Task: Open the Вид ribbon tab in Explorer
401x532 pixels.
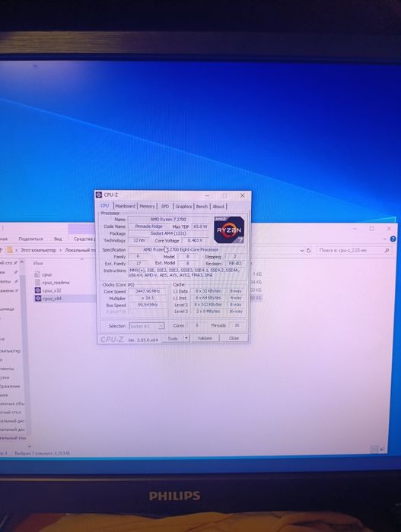Action: pyautogui.click(x=58, y=239)
